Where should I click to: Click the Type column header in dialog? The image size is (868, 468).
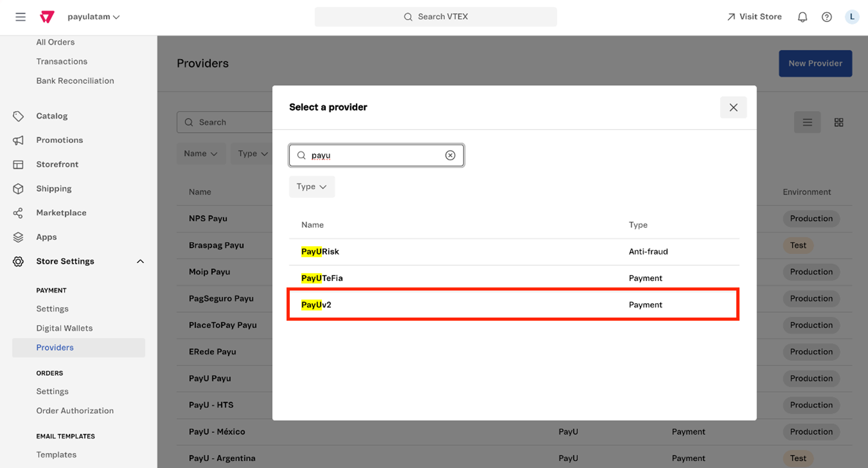638,225
